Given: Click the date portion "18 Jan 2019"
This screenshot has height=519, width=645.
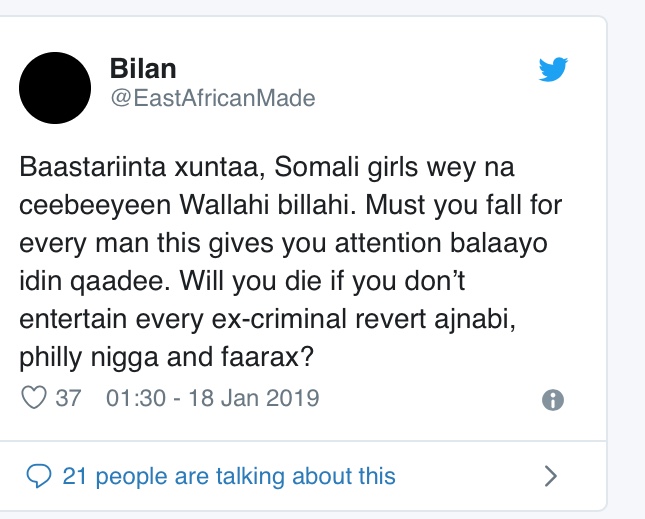Looking at the screenshot, I should [x=254, y=398].
